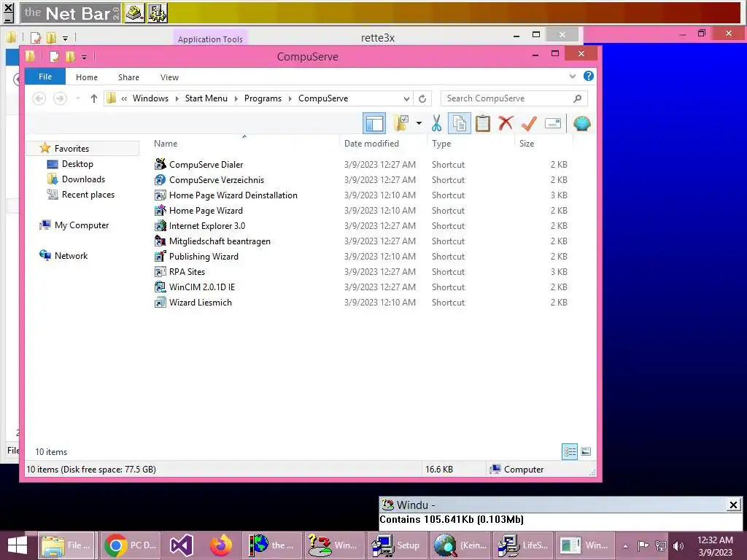747x560 pixels.
Task: Sort by the Size column header
Action: (527, 144)
